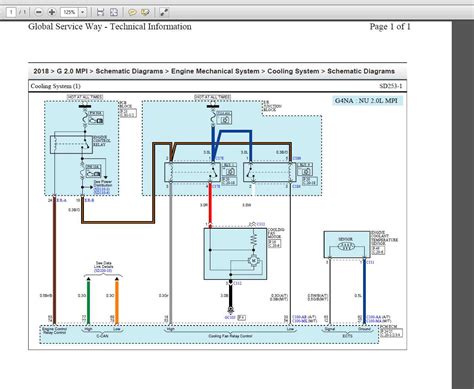Viewport: 474px width, 389px height.
Task: Click the Cooling Fan Motor block
Action: tap(235, 254)
